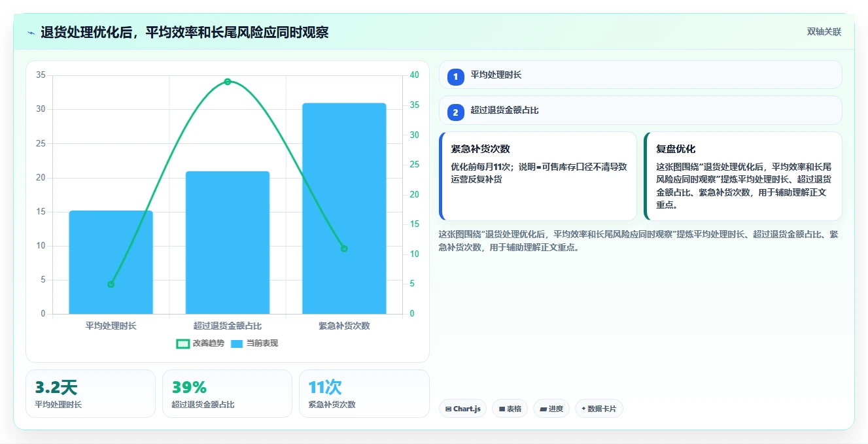This screenshot has height=444, width=868.
Task: Click the blue 当前表现 legend swatch
Action: 237,343
